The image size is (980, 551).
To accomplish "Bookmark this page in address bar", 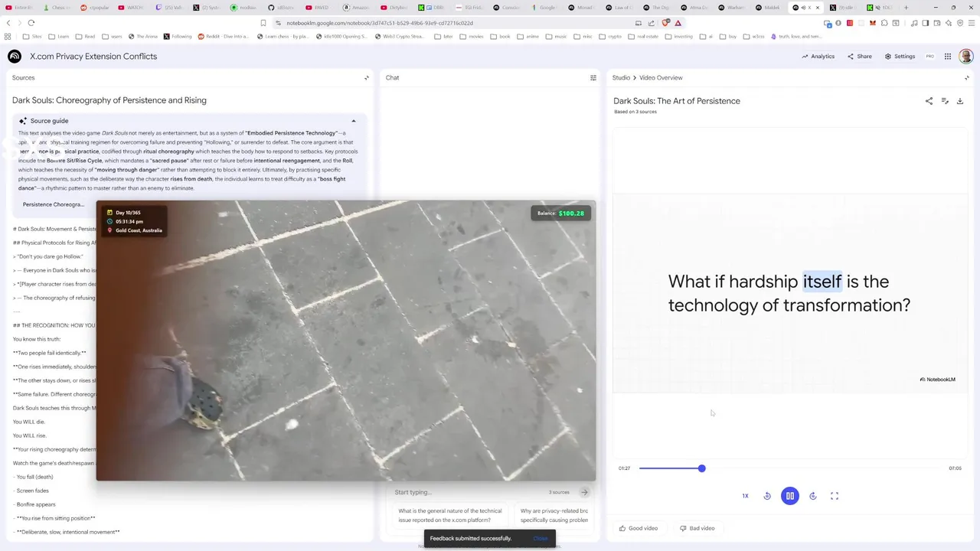I will coord(263,23).
